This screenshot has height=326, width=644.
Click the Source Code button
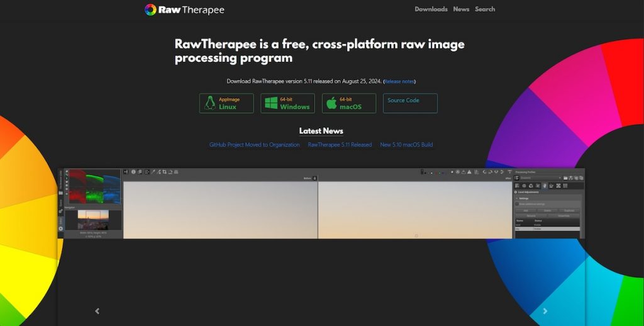[410, 103]
